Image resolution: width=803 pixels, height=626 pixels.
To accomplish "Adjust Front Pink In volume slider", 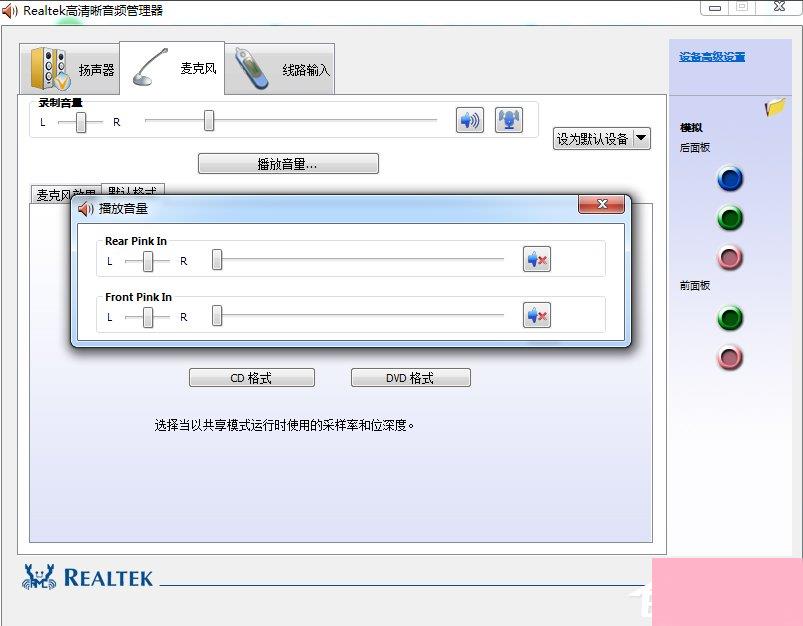I will click(217, 315).
